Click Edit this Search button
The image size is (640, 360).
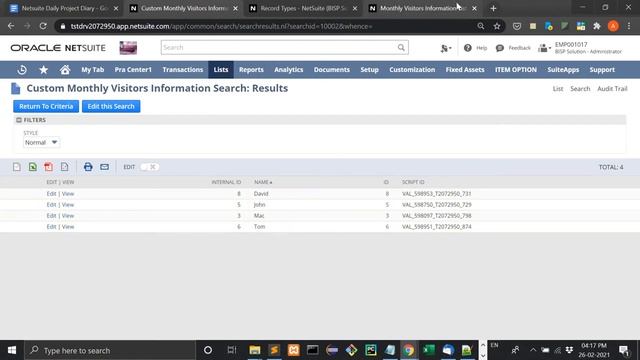111,106
